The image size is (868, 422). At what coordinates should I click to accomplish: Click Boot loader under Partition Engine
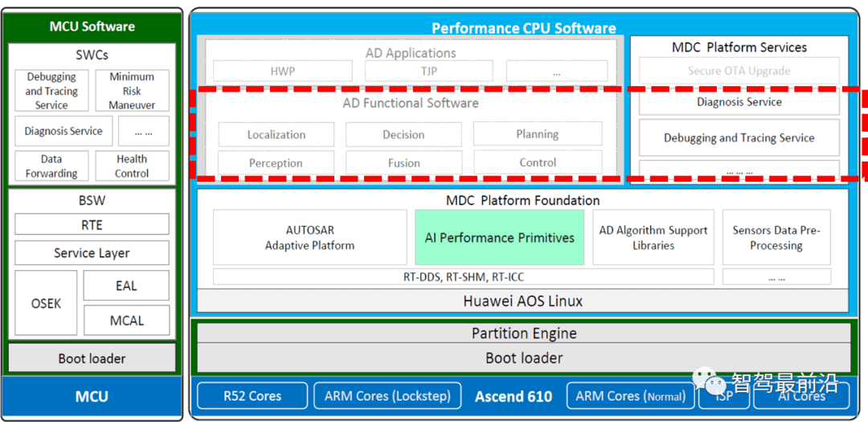point(524,358)
